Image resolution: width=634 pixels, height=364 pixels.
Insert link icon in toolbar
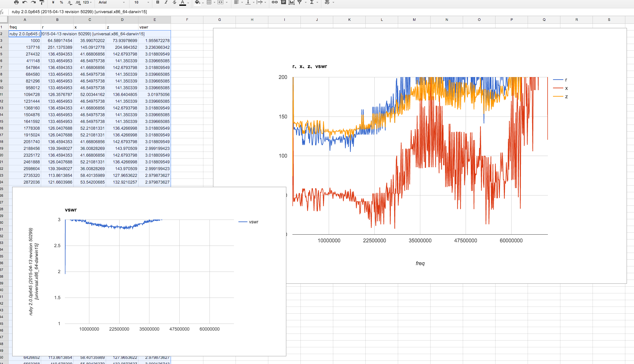pos(275,2)
